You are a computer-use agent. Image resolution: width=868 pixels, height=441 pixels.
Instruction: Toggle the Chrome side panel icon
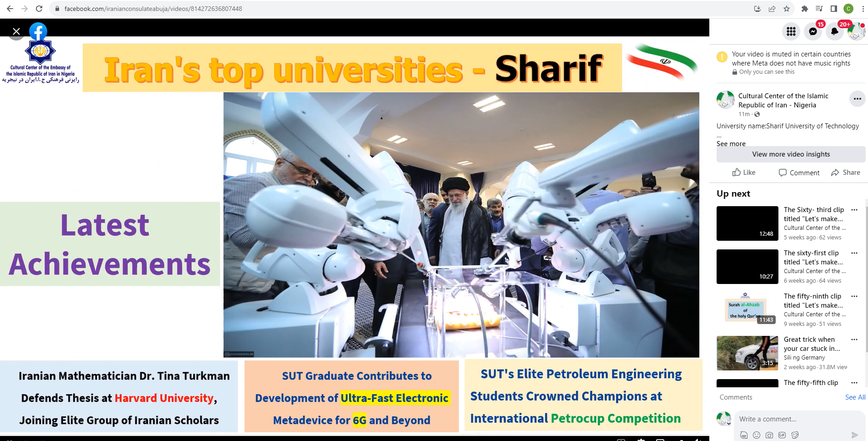tap(834, 9)
